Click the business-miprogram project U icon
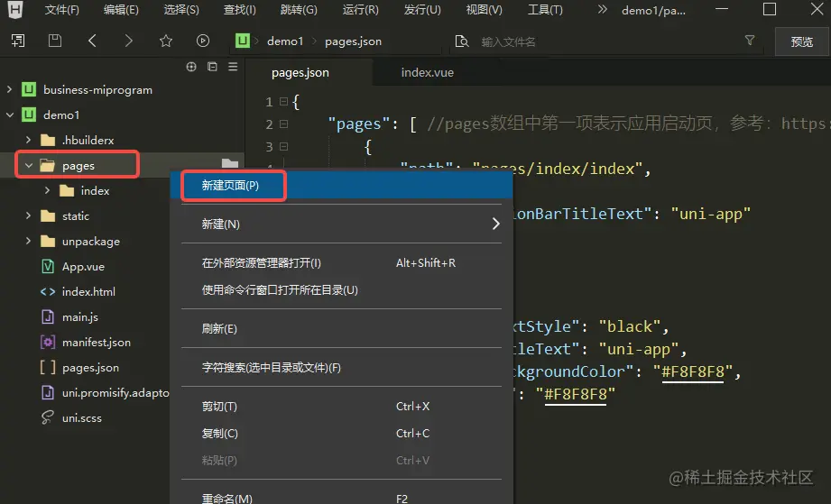 (29, 89)
